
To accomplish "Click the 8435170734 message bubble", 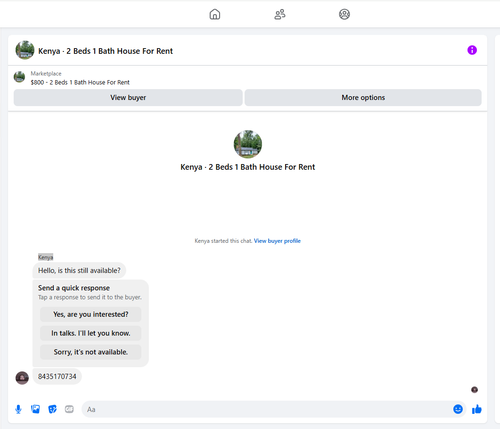I will (57, 377).
